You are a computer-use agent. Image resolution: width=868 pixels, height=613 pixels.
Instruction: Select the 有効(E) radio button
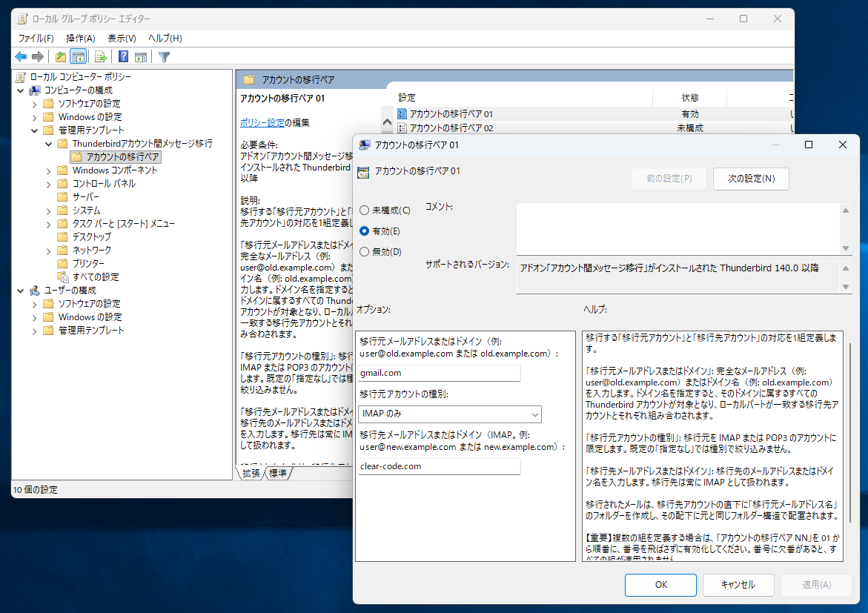(x=364, y=231)
